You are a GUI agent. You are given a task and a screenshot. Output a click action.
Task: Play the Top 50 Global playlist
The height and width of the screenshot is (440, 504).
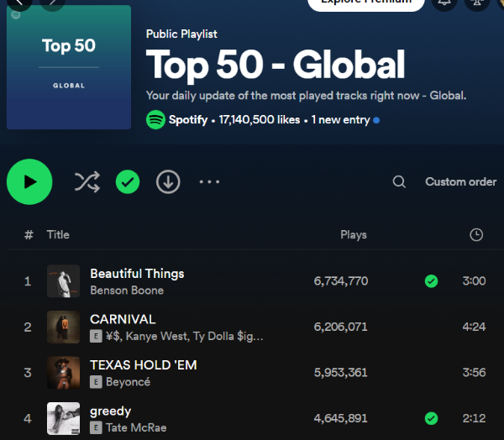click(x=29, y=182)
